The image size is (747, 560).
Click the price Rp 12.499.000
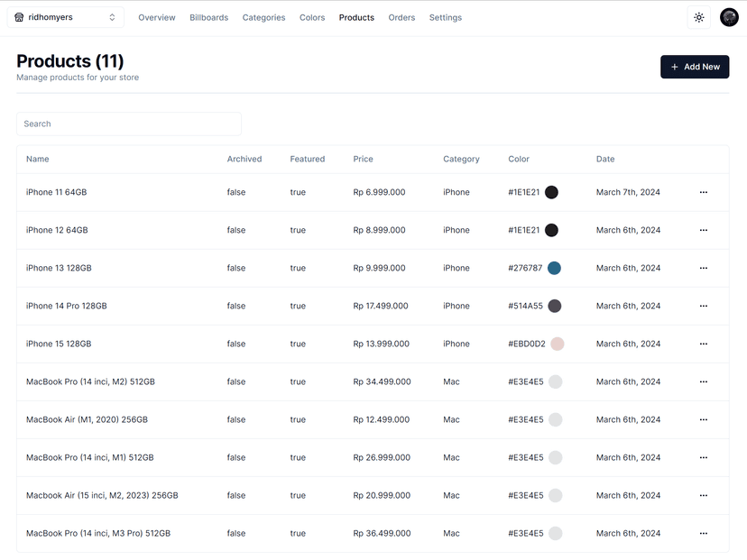click(x=381, y=419)
